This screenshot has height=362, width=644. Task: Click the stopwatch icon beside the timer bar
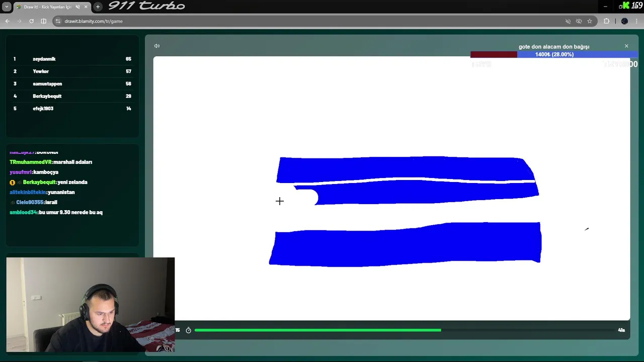[x=189, y=330]
